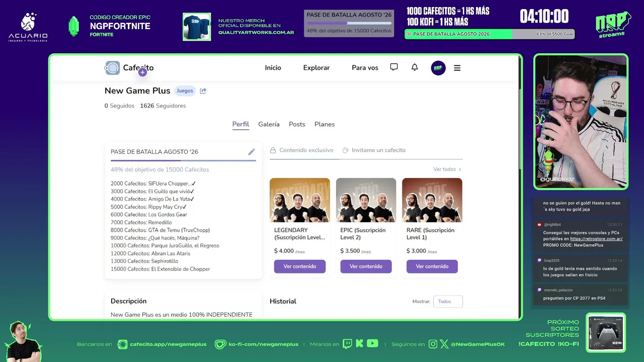Click the Ko-fi icon in the bottom bar

pyautogui.click(x=220, y=344)
